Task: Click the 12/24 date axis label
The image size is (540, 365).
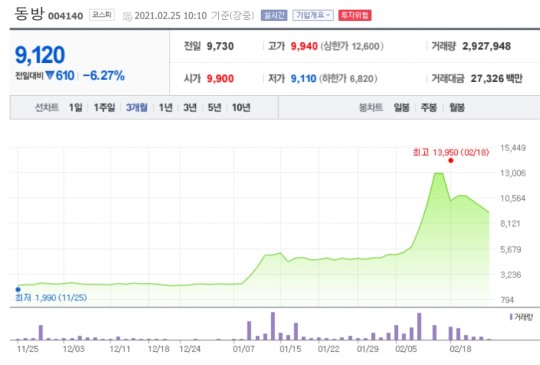Action: (x=190, y=349)
